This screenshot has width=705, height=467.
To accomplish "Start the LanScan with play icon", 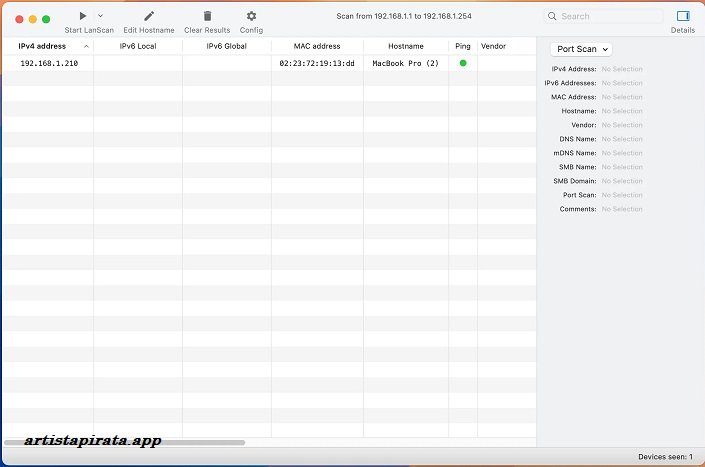I will pyautogui.click(x=82, y=16).
